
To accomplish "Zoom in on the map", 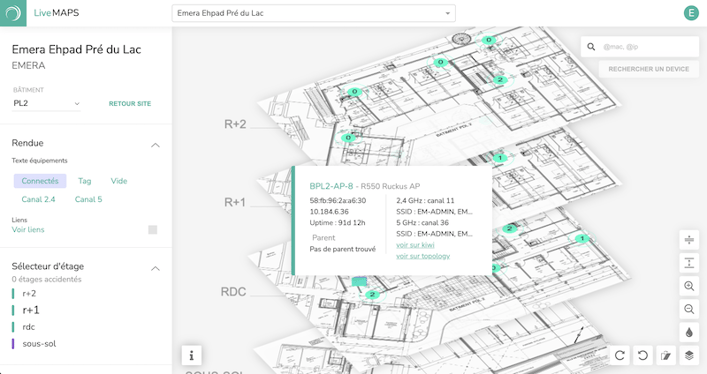I will point(689,286).
